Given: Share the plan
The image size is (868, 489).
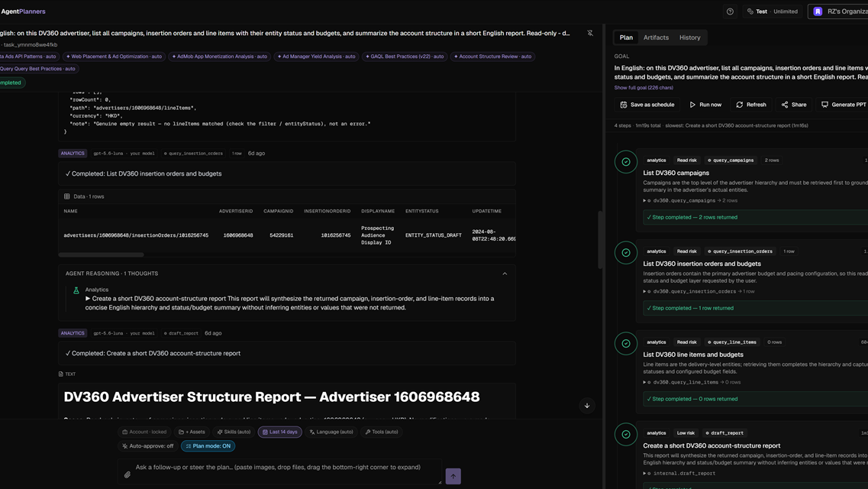Looking at the screenshot, I should click(794, 105).
